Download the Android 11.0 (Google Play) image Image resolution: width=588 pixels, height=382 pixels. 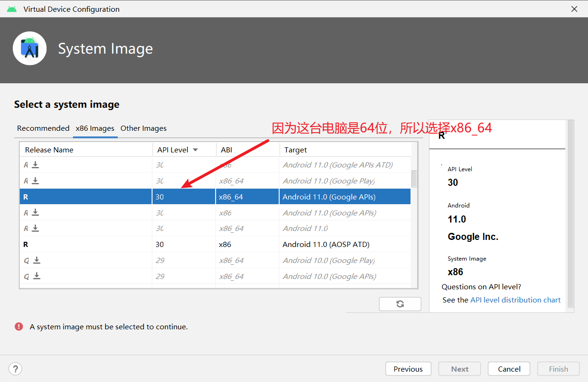click(35, 181)
